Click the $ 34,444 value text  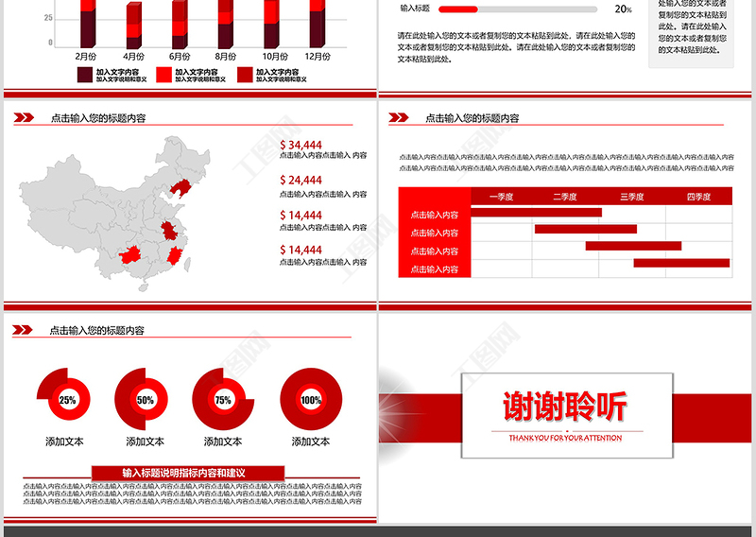coord(301,146)
